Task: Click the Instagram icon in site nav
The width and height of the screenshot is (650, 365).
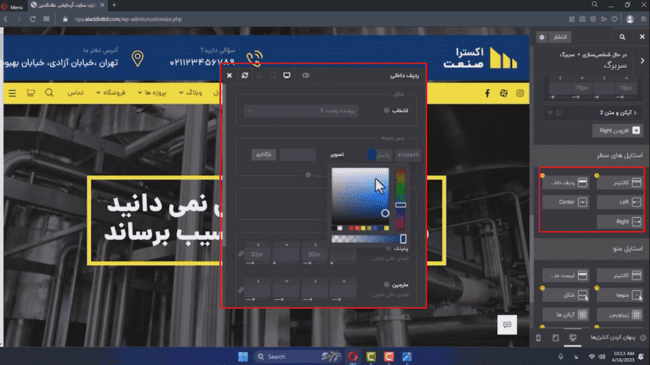Action: (x=520, y=93)
